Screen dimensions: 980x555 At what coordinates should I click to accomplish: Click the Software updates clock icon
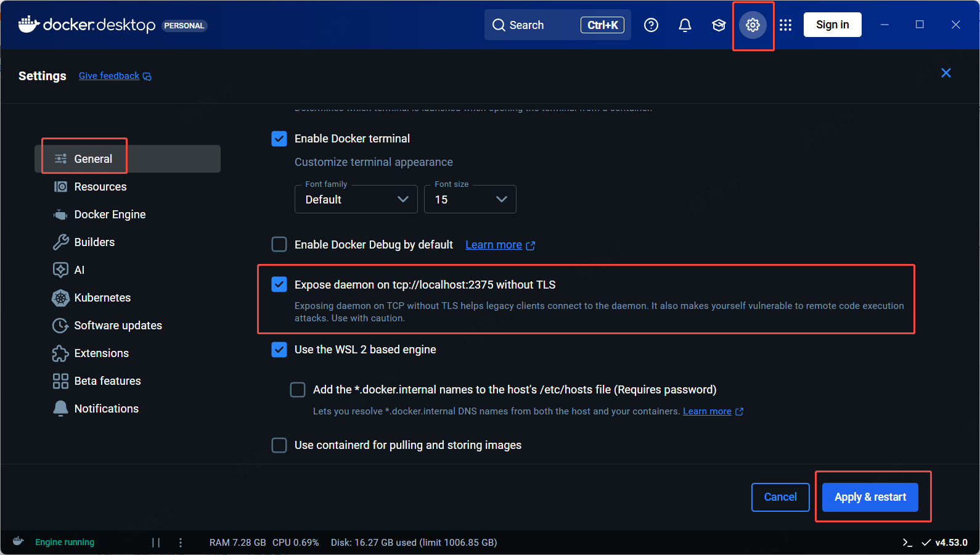click(x=60, y=326)
